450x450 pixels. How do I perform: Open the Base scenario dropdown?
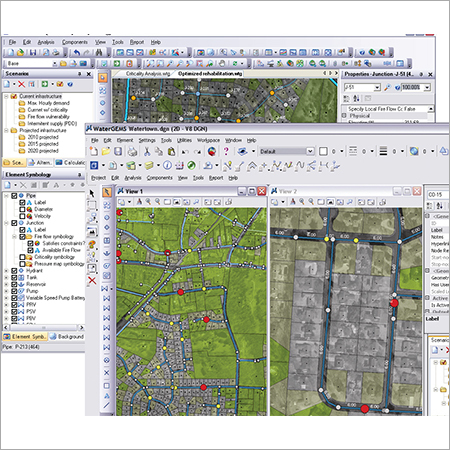coord(55,63)
